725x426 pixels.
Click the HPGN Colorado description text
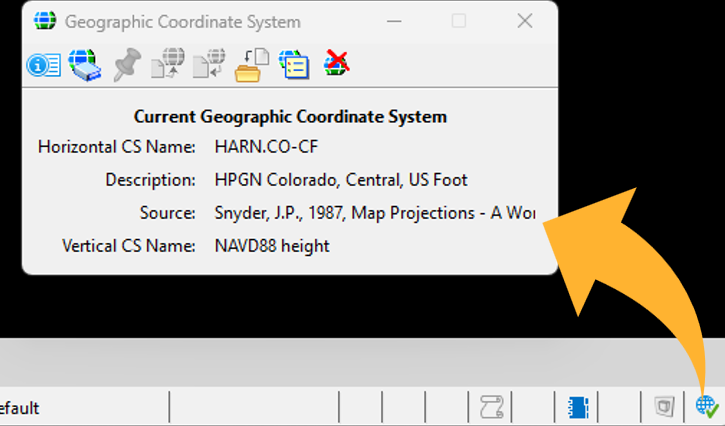[x=341, y=180]
